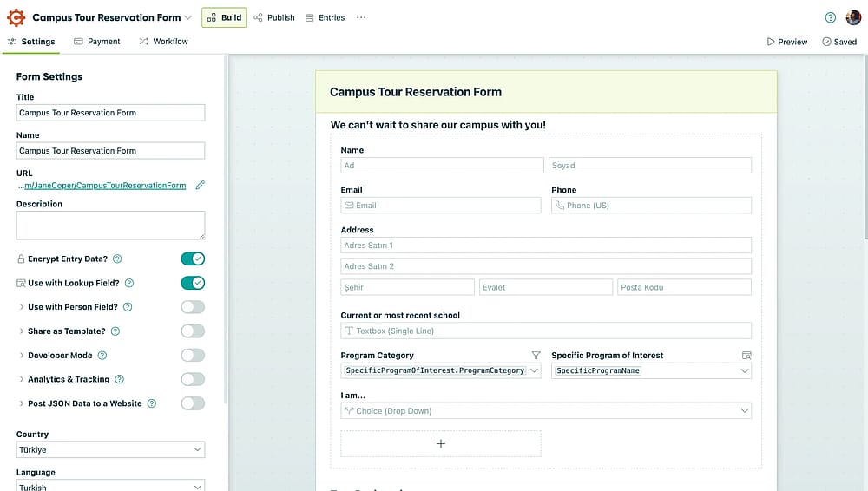
Task: Enable Developer Mode toggle
Action: coord(193,356)
